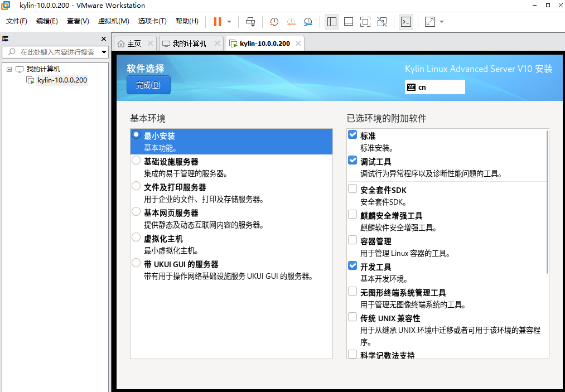Select the 基础设施服务器 radio button
Screen dimensions: 565x392
point(136,161)
